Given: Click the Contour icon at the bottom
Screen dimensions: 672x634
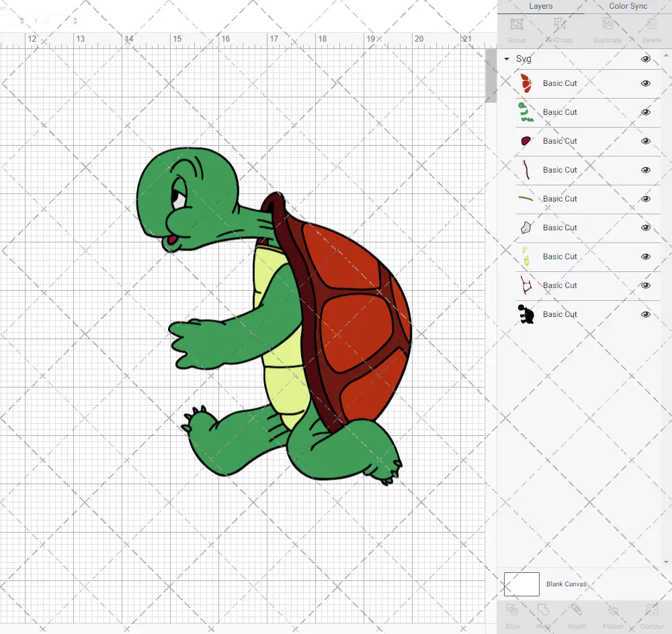Looking at the screenshot, I should point(651,610).
